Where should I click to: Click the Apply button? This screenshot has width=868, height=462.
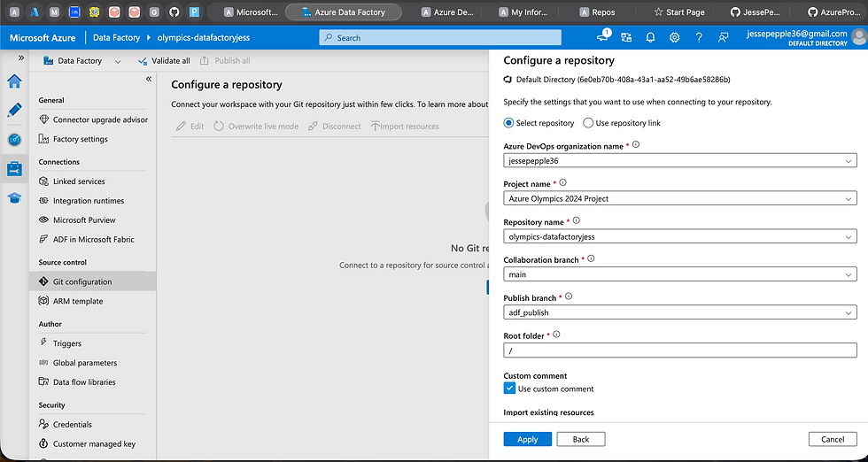tap(527, 439)
